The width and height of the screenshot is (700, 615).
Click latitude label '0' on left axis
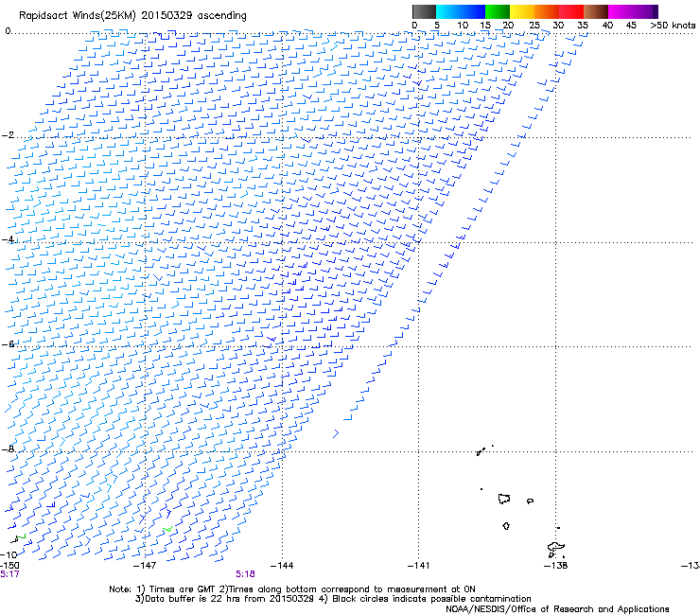click(x=8, y=31)
